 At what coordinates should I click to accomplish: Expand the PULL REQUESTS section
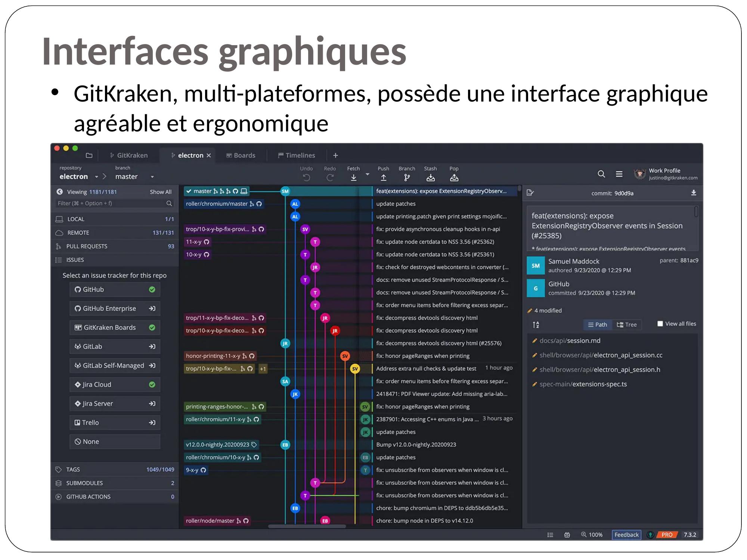[x=115, y=246]
